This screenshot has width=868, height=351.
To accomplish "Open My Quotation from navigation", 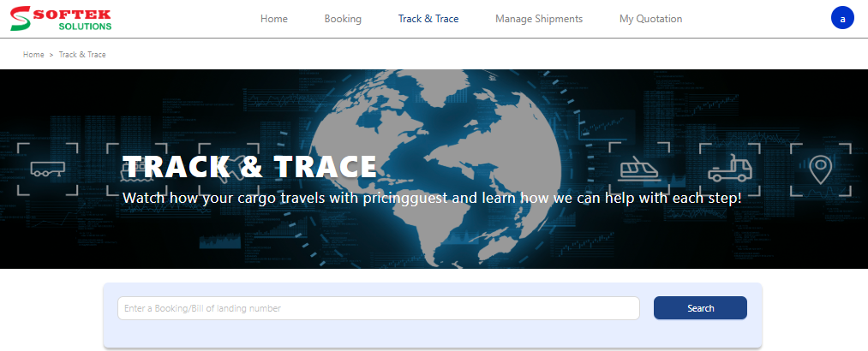I will tap(651, 19).
